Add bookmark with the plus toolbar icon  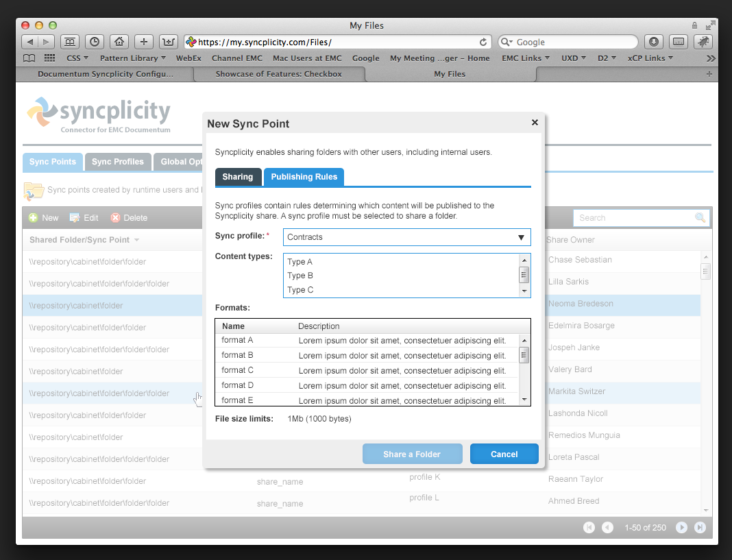[144, 42]
